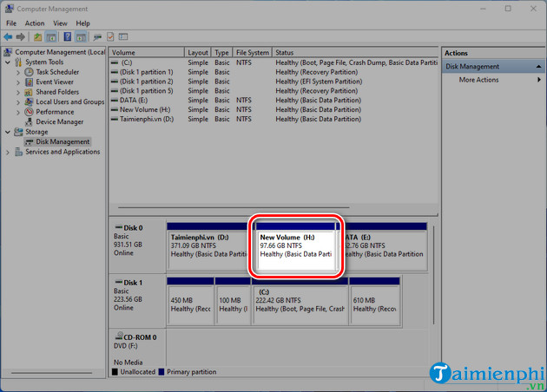Sort by File System column header
Screen dimensions: 547x392
point(252,53)
